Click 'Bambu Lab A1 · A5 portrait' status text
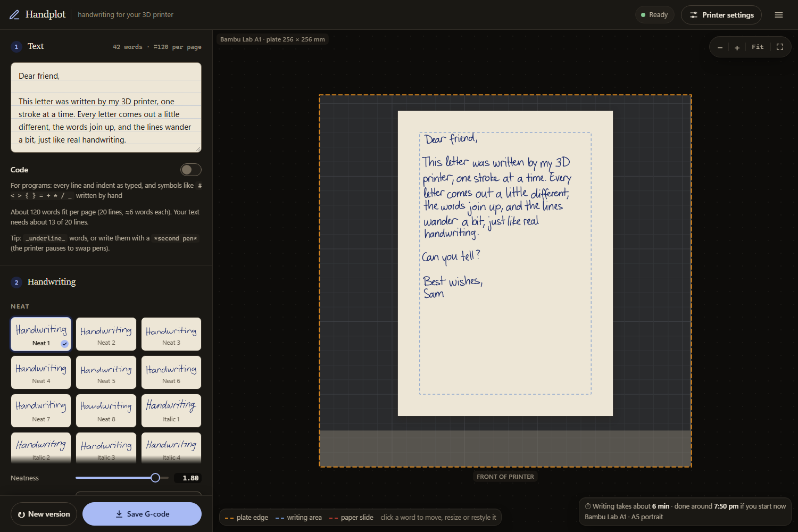 click(x=624, y=517)
